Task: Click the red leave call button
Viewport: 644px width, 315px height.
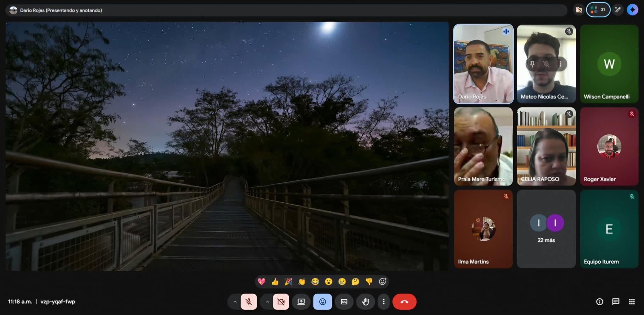Action: [x=404, y=302]
